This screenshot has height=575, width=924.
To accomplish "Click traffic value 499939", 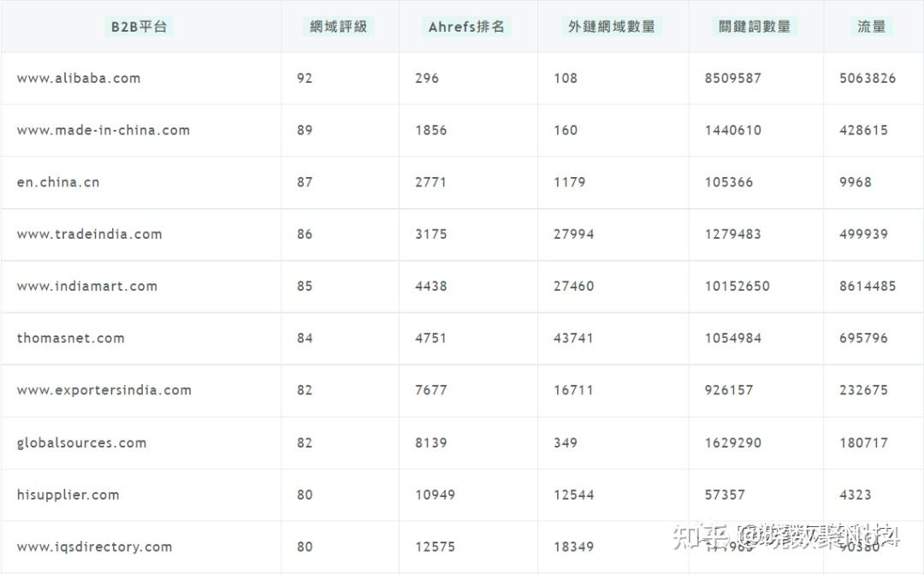I will 863,234.
